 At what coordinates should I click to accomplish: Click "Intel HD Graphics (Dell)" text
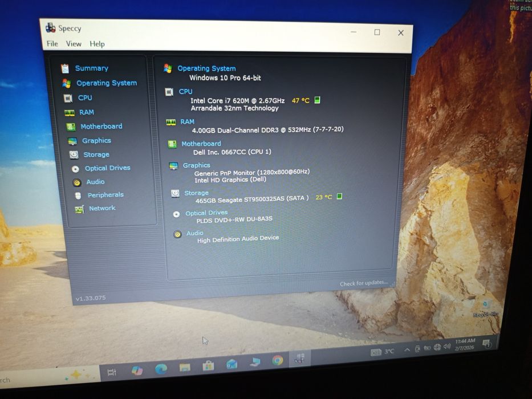pos(230,180)
